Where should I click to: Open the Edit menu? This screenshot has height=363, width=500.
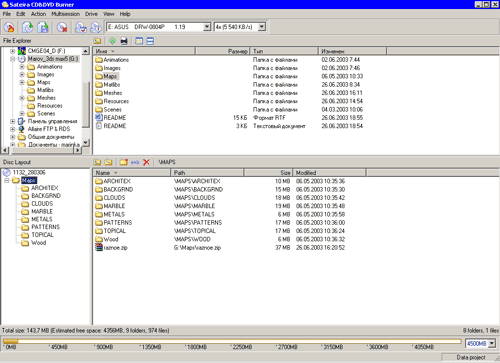point(21,14)
